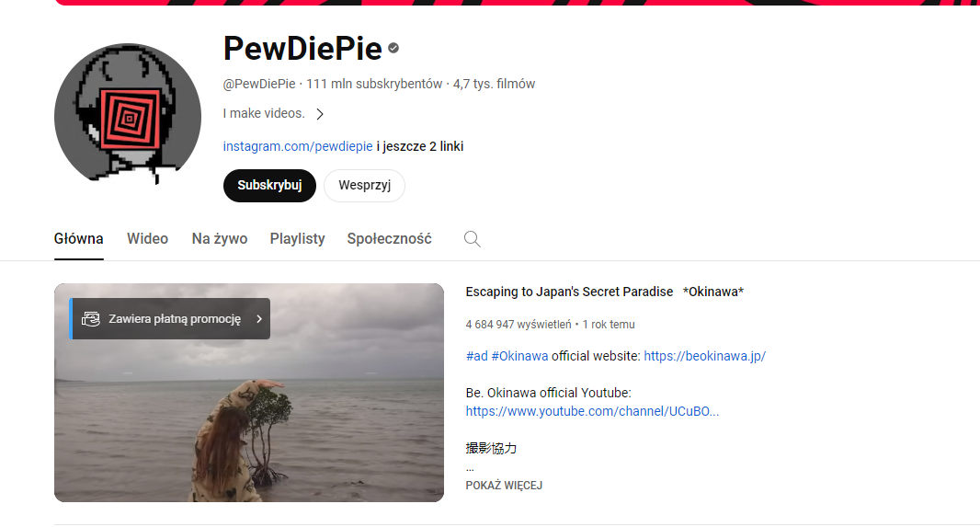The width and height of the screenshot is (980, 527).
Task: Open the instagram.com/pewdiepie link
Action: tap(298, 146)
